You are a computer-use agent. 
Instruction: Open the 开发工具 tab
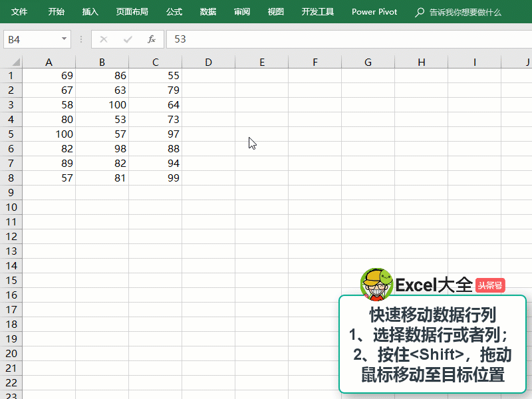pos(318,12)
